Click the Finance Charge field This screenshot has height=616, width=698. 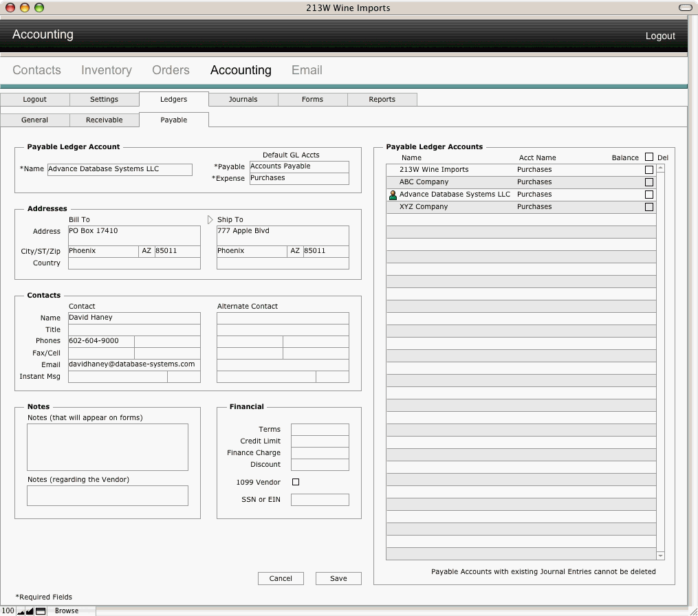[x=320, y=453]
